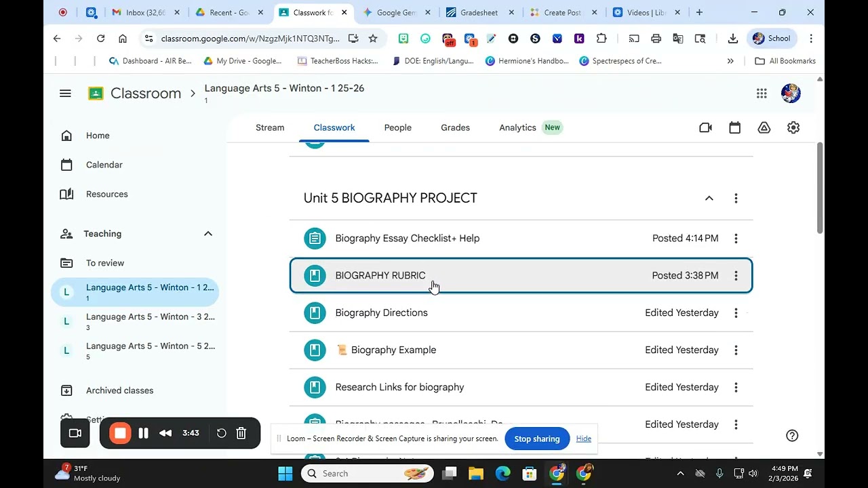Open the BIOGRAPHY RUBRIC material
This screenshot has height=488, width=868.
click(x=521, y=275)
